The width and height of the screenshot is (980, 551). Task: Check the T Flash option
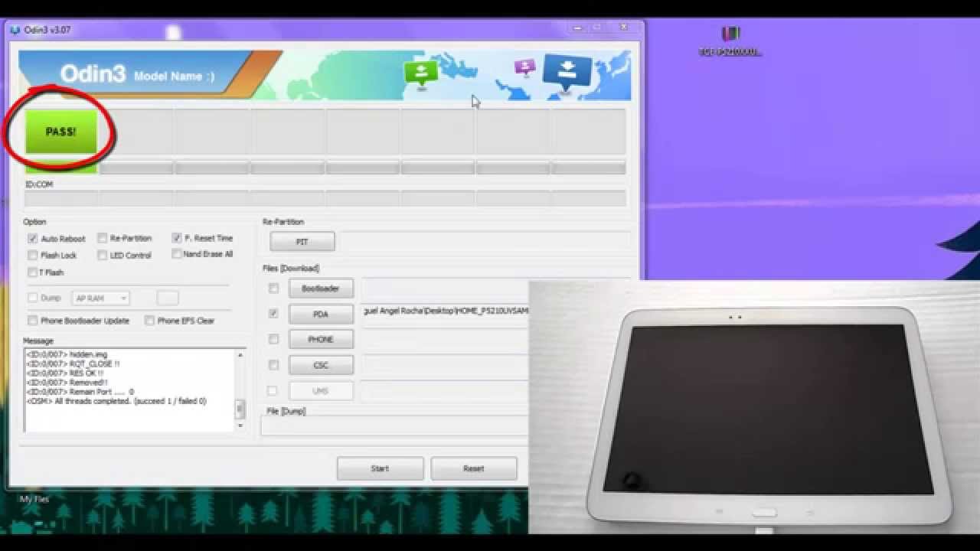click(x=33, y=272)
